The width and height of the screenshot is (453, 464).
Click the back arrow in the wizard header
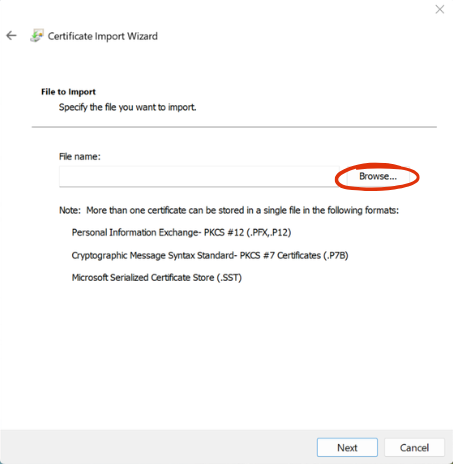[11, 35]
